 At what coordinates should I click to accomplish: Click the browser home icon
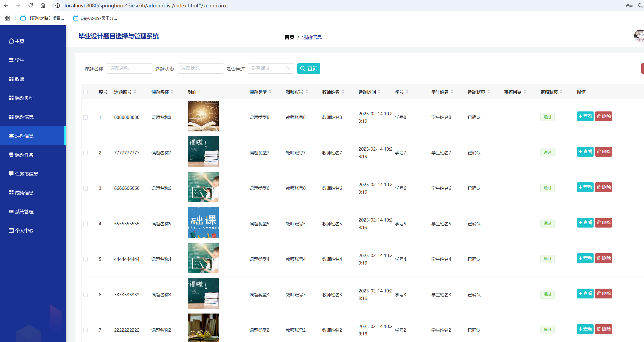pyautogui.click(x=43, y=5)
